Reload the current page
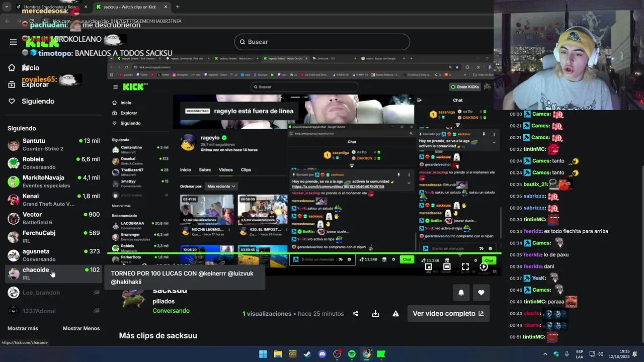 (32, 21)
